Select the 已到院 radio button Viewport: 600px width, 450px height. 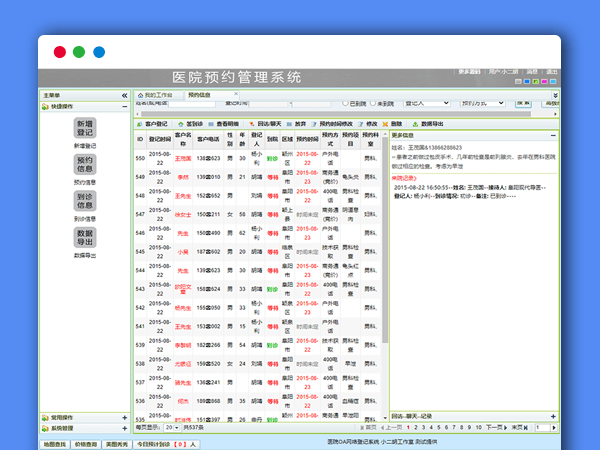[345, 103]
